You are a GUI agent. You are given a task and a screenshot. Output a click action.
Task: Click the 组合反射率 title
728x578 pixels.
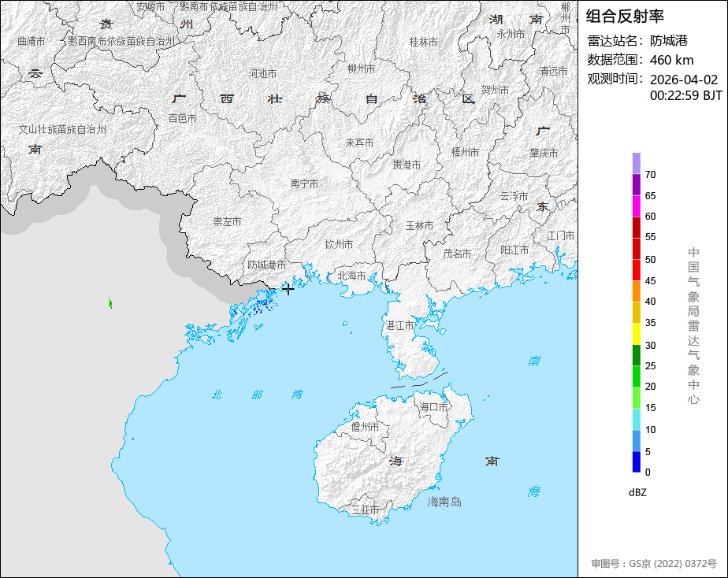625,17
